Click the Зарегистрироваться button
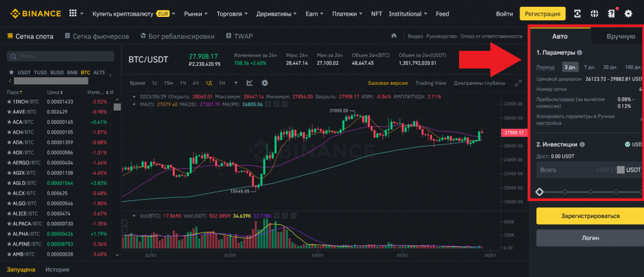644x277 pixels. click(x=590, y=215)
